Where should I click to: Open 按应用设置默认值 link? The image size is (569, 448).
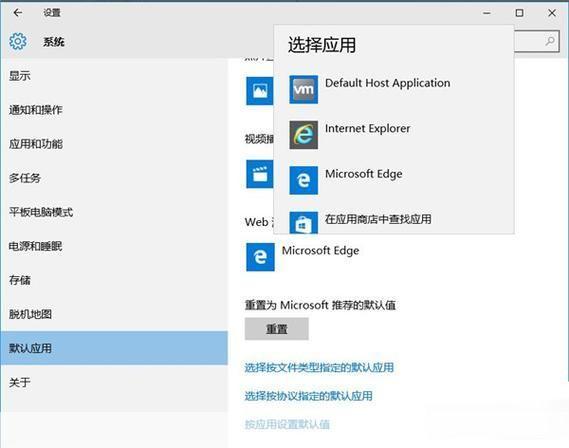287,424
